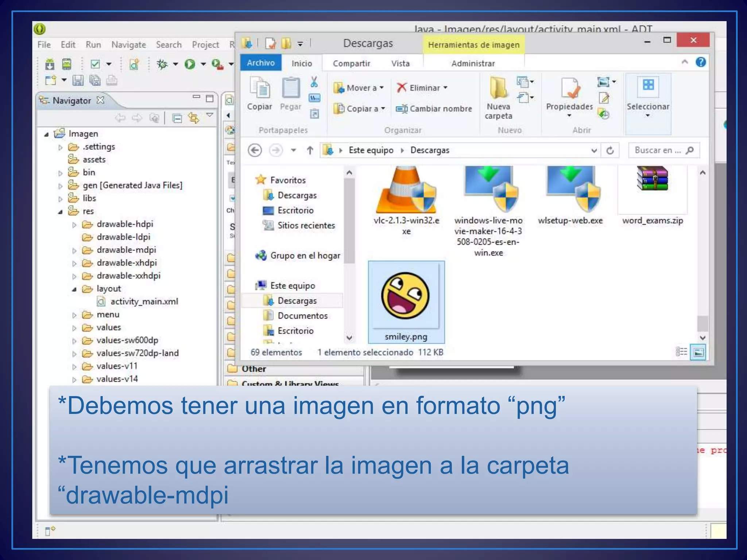The height and width of the screenshot is (560, 747).
Task: Click the Eclipse Save All icon
Action: coord(95,80)
